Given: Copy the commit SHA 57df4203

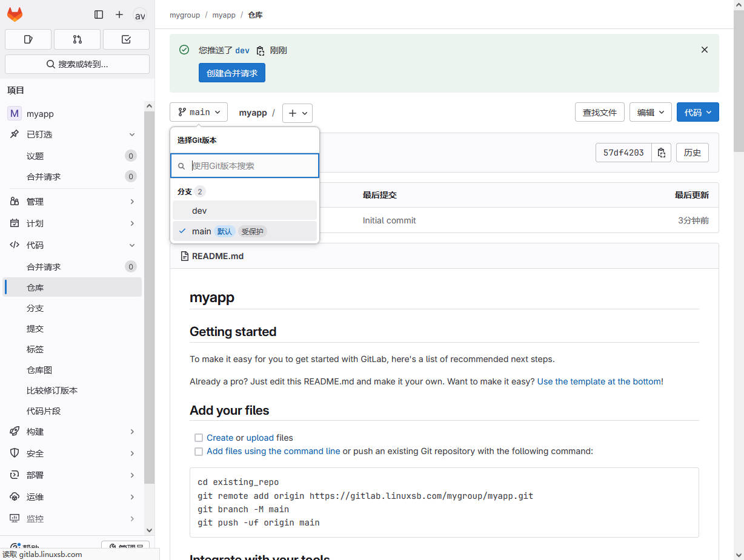Looking at the screenshot, I should (662, 153).
